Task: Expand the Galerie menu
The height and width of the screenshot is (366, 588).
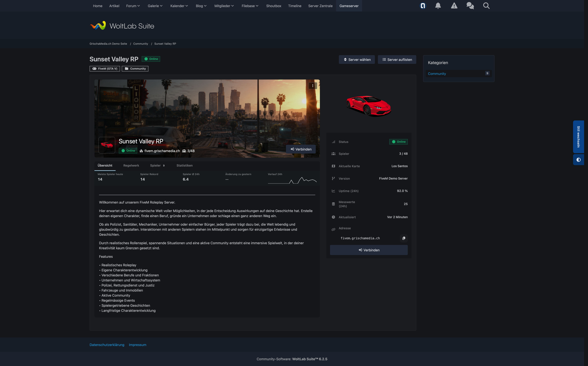Action: (x=155, y=6)
